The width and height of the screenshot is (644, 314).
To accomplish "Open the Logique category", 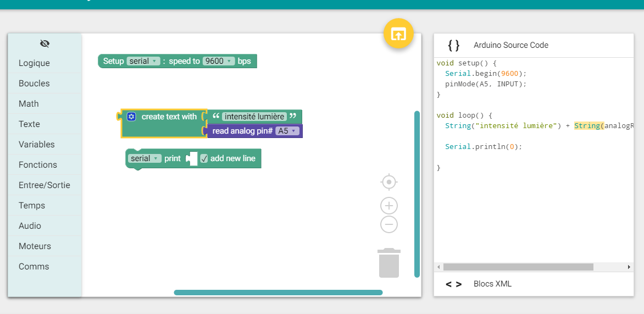I will coord(34,63).
